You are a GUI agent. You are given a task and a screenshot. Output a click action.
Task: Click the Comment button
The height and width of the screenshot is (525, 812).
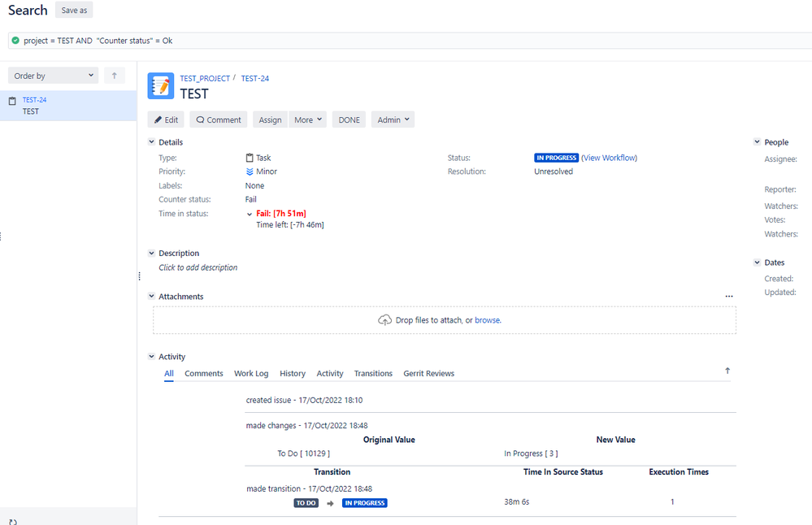pyautogui.click(x=219, y=119)
